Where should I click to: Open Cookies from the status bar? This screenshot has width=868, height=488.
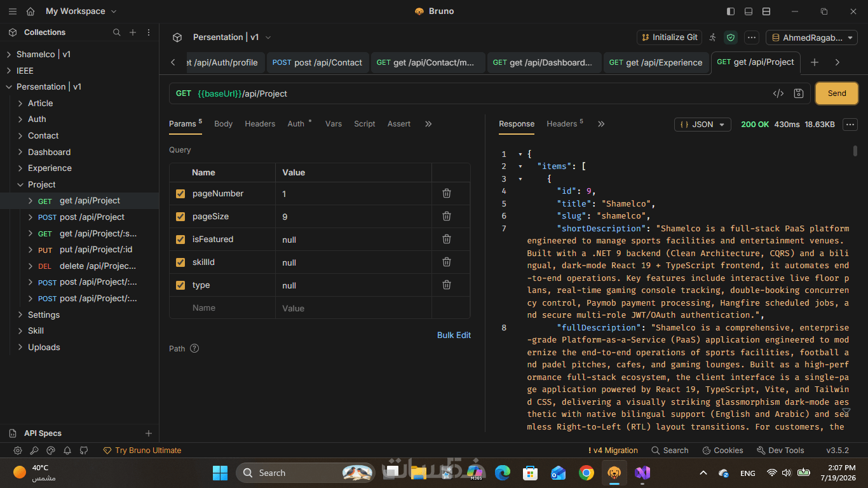pos(722,451)
